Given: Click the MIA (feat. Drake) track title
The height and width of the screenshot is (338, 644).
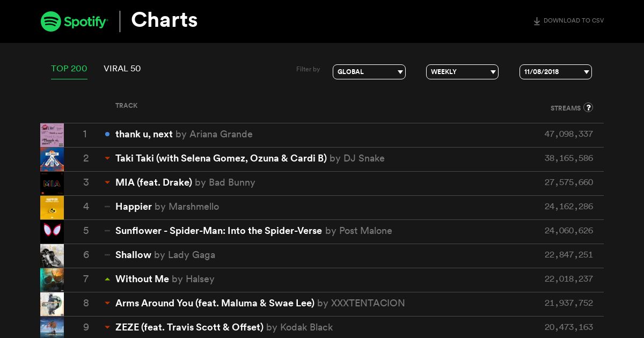Looking at the screenshot, I should [153, 182].
